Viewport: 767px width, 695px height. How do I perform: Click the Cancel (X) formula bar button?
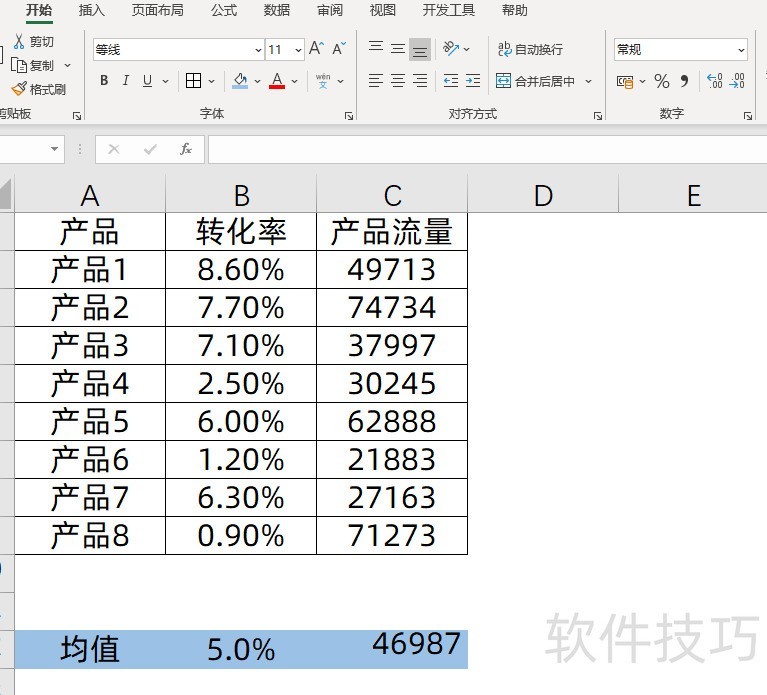(114, 149)
